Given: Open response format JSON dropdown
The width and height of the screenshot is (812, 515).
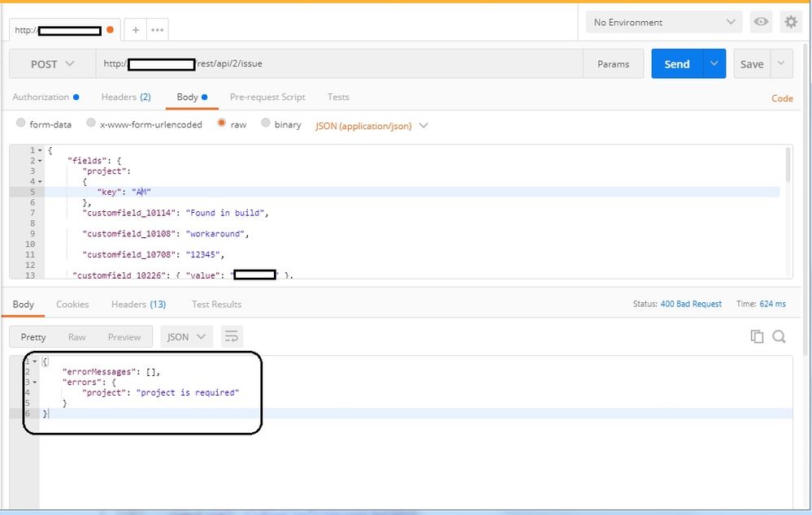Looking at the screenshot, I should click(x=186, y=336).
